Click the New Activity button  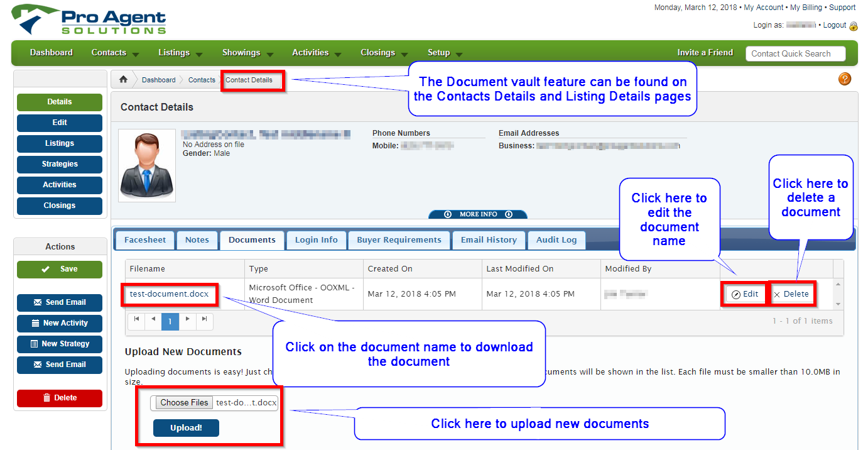60,323
